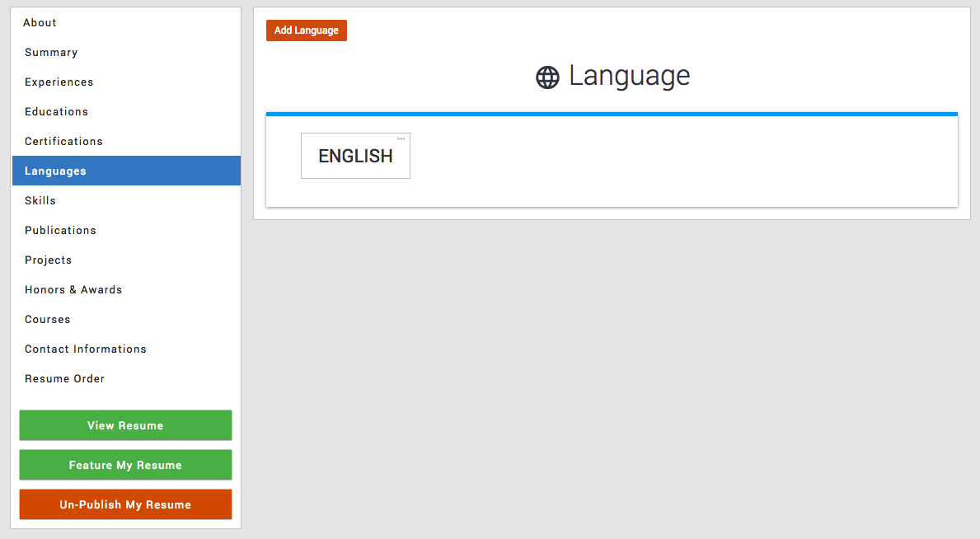Image resolution: width=980 pixels, height=539 pixels.
Task: Open the Skills section
Action: [x=126, y=200]
